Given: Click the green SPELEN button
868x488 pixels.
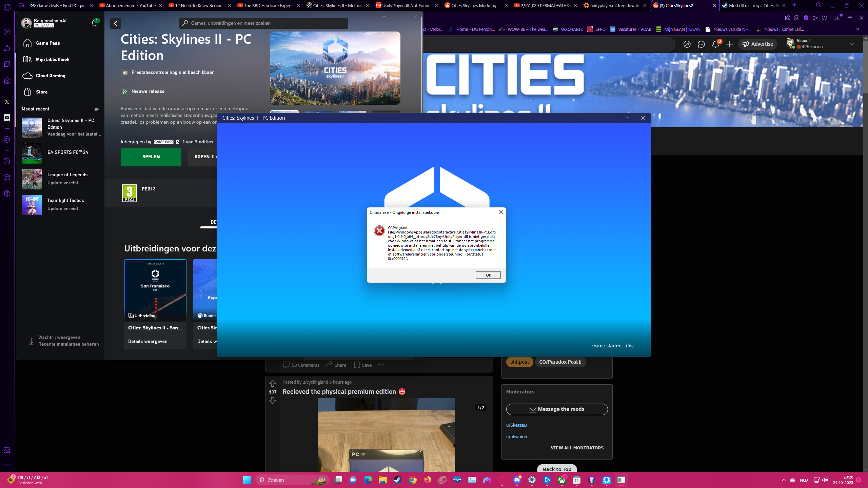Looking at the screenshot, I should point(151,157).
